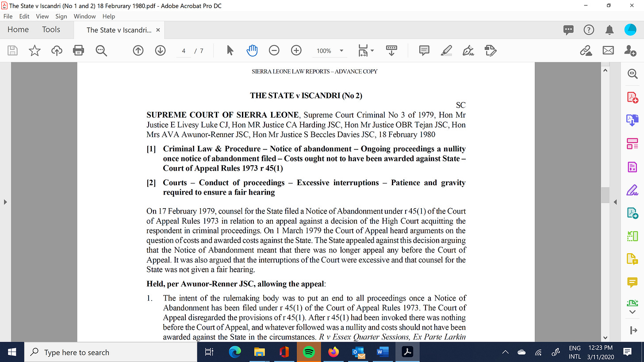Go to previous page arrow
The height and width of the screenshot is (362, 644).
pos(138,51)
